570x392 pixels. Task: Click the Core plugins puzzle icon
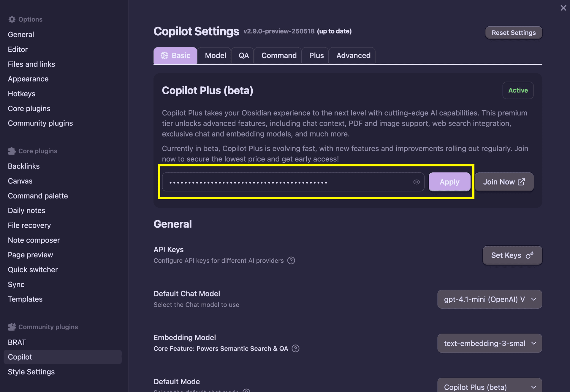[12, 151]
